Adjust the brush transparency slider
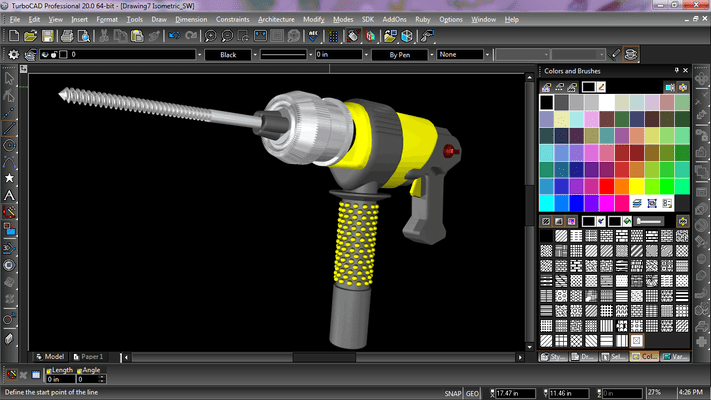 click(x=649, y=221)
